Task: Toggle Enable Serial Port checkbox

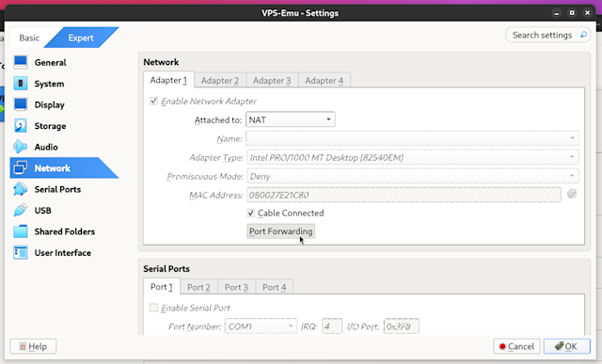Action: (x=153, y=308)
